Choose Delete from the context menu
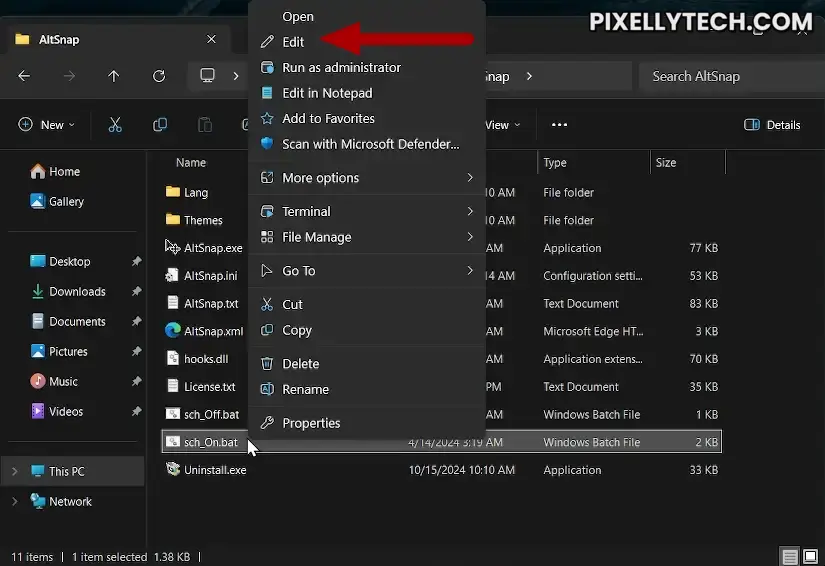The height and width of the screenshot is (566, 825). click(x=367, y=363)
